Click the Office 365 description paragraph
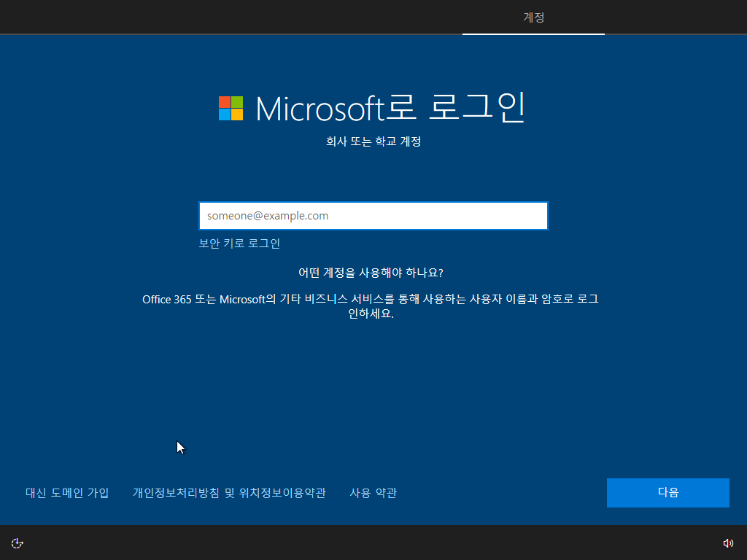The width and height of the screenshot is (747, 560). coord(371,306)
